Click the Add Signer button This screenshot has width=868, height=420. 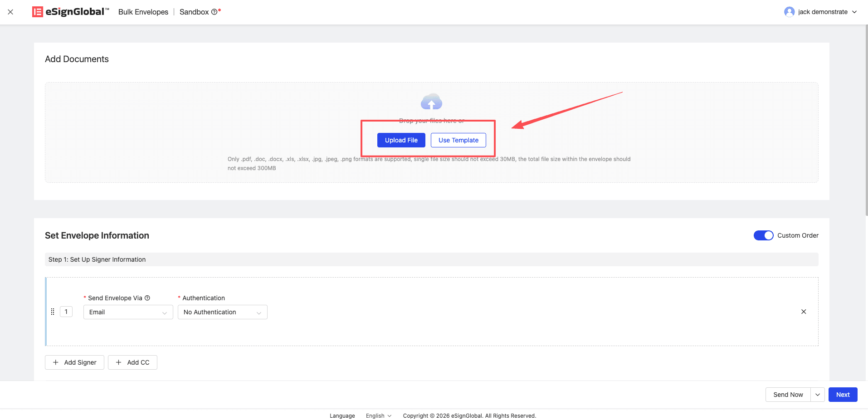[x=74, y=362]
